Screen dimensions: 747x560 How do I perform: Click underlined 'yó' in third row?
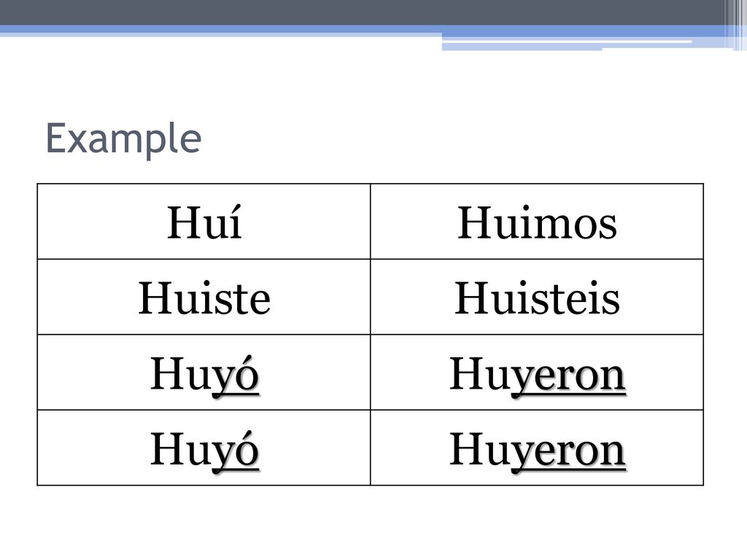tap(236, 376)
